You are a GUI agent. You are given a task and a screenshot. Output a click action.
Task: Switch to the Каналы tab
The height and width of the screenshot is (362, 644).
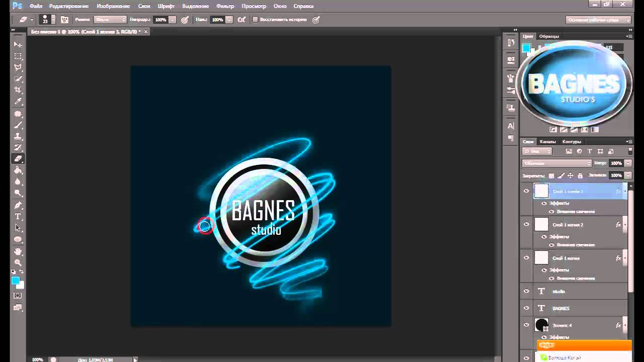[547, 142]
